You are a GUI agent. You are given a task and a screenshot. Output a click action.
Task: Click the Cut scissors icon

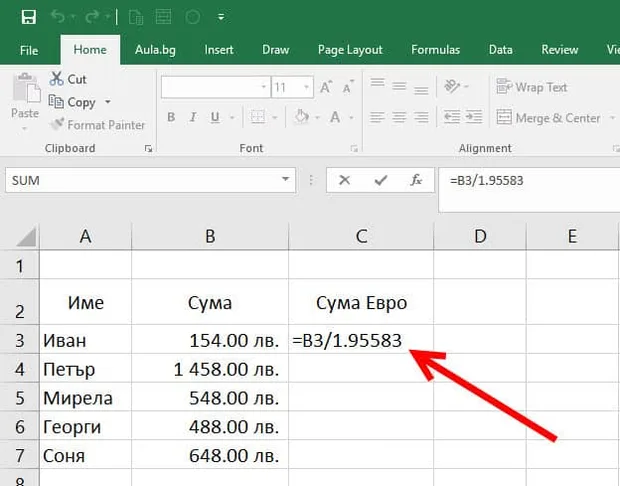click(x=56, y=79)
